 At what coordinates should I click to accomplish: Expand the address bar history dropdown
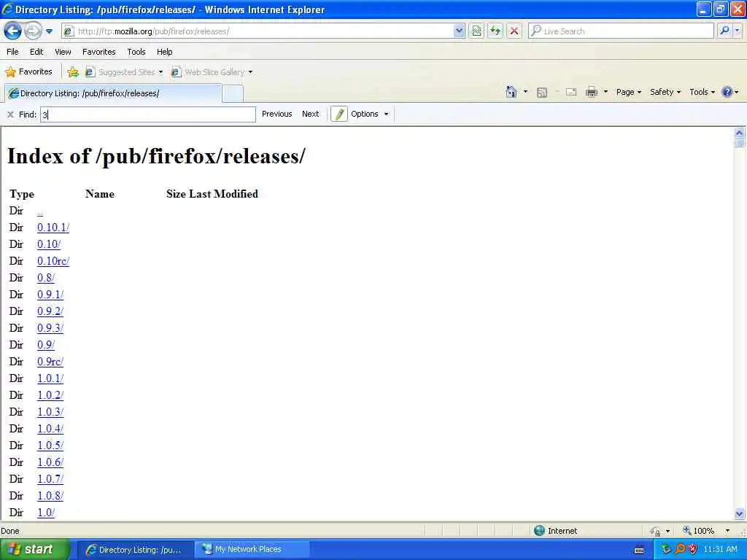point(459,31)
